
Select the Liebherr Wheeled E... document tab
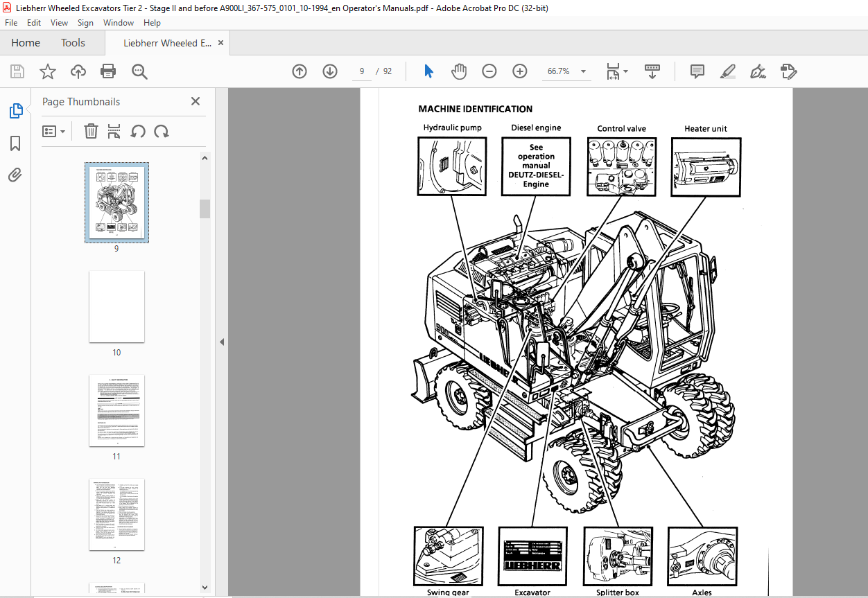[x=167, y=43]
